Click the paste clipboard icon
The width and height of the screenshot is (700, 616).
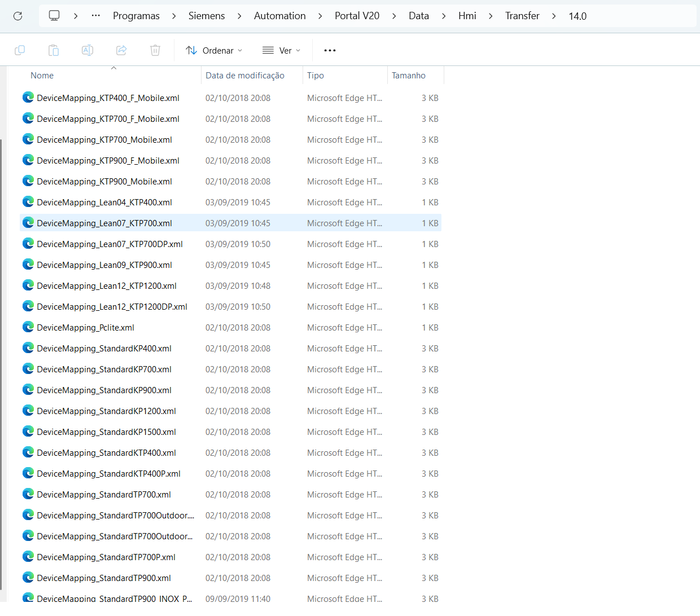(x=54, y=50)
